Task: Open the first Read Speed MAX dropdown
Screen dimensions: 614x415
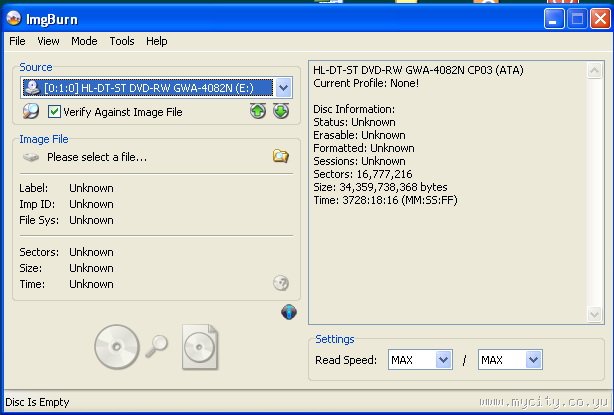Action: pos(420,359)
